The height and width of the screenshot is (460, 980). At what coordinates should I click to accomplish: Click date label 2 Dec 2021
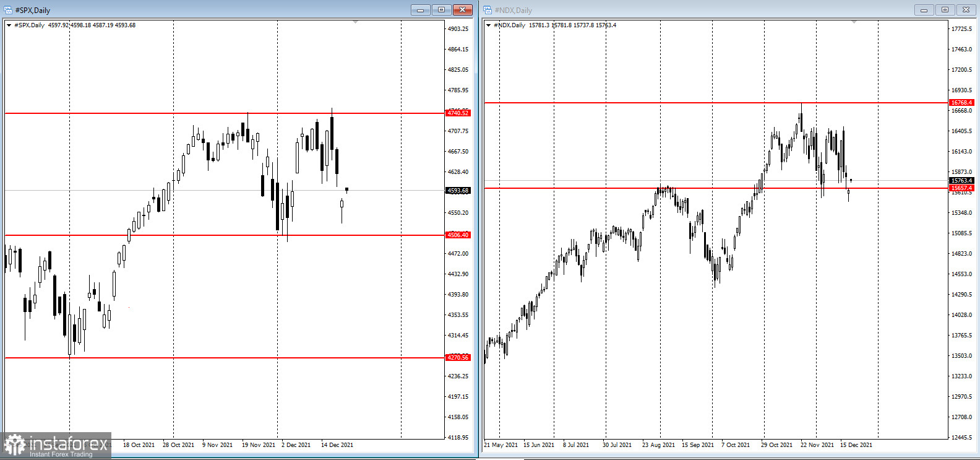296,445
